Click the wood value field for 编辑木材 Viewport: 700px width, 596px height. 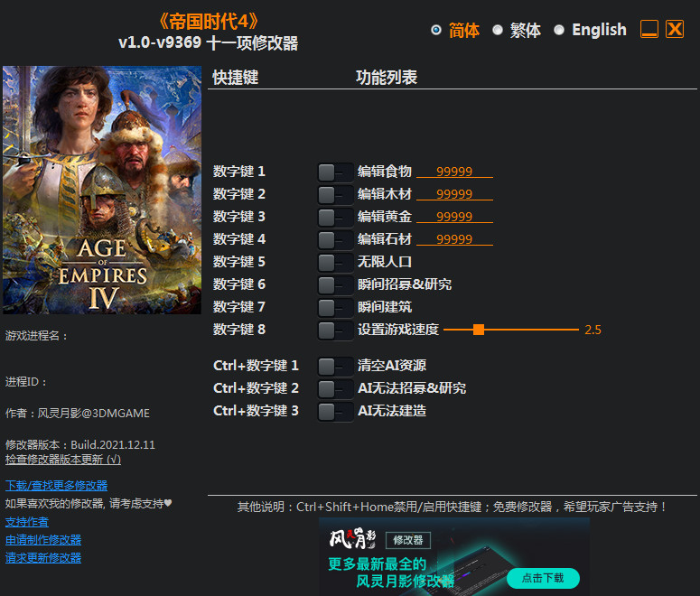tap(454, 194)
